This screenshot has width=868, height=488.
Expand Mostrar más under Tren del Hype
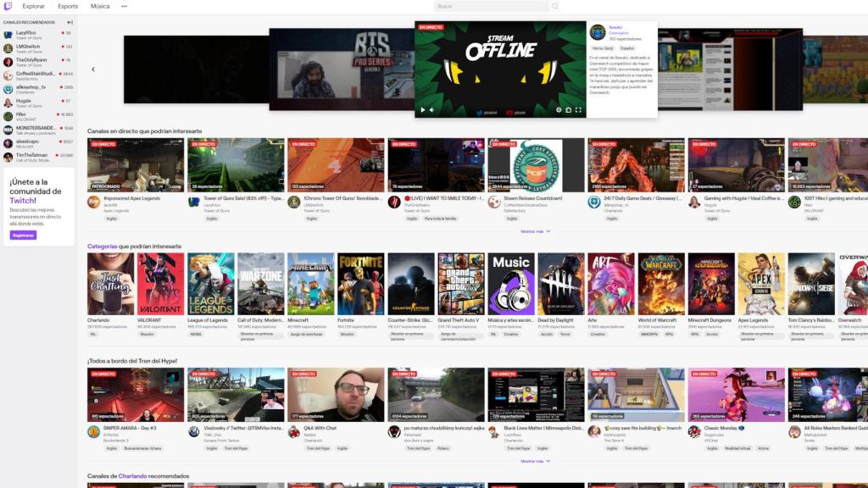click(536, 461)
